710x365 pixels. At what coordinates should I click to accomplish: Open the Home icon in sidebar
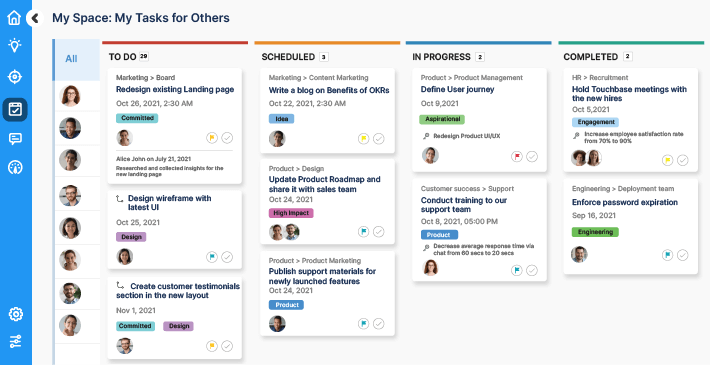point(14,18)
